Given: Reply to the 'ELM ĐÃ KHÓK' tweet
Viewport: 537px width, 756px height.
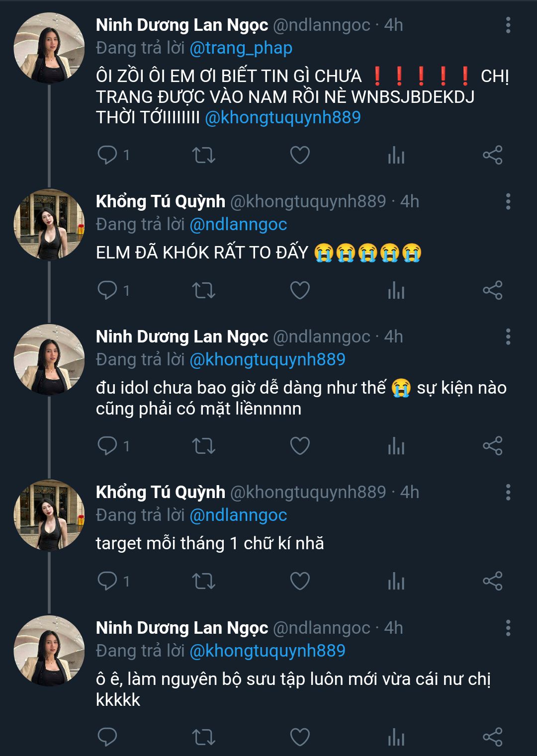Looking at the screenshot, I should point(107,290).
